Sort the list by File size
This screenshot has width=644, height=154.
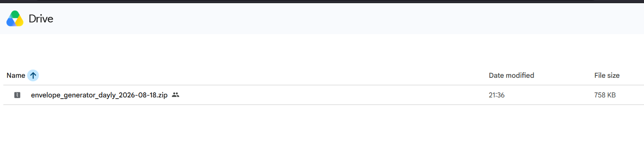[x=607, y=75]
